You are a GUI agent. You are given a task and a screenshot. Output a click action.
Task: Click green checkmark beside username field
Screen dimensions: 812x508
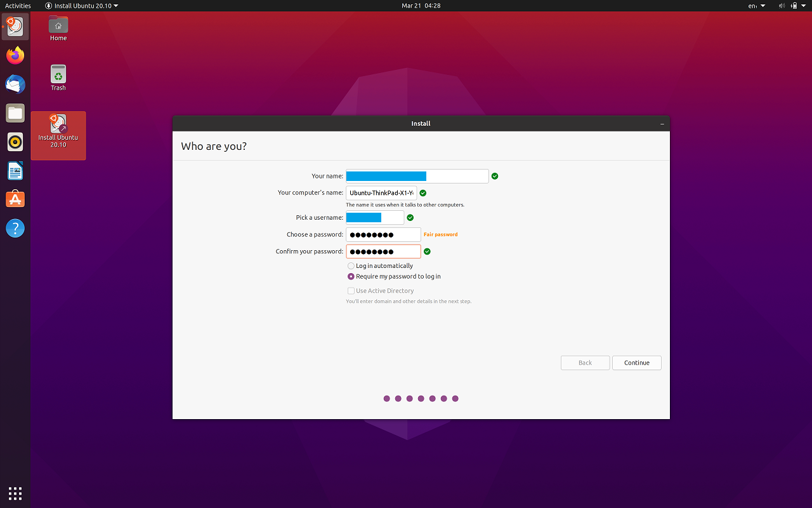point(410,218)
